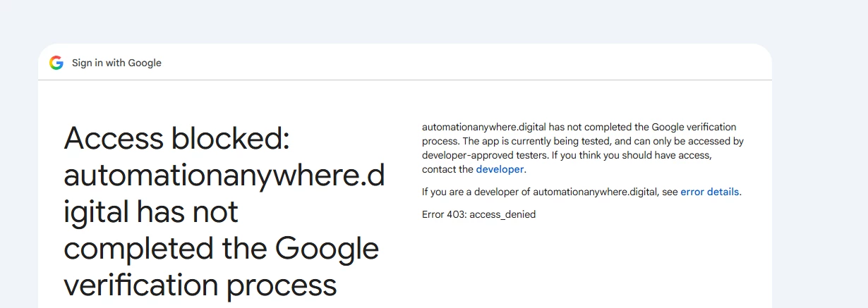Click the 'Error 403: access_denied' text
The height and width of the screenshot is (308, 868).
pos(478,214)
